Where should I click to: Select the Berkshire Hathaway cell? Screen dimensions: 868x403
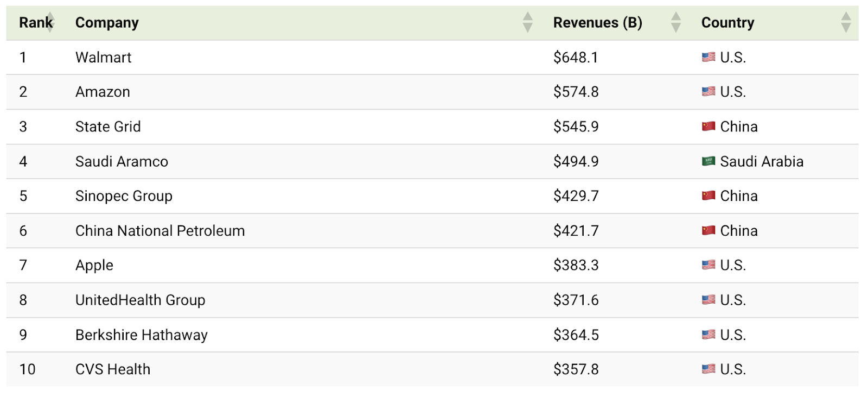point(142,335)
